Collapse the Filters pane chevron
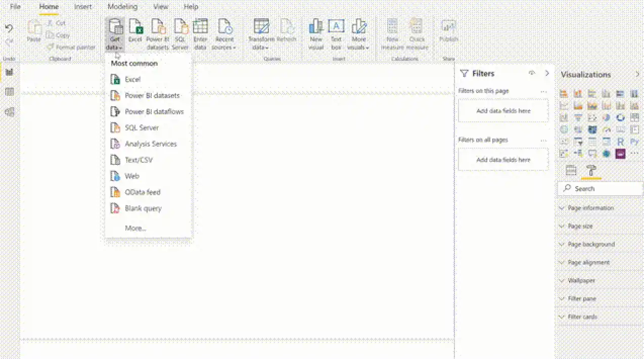Image resolution: width=644 pixels, height=359 pixels. [x=547, y=73]
